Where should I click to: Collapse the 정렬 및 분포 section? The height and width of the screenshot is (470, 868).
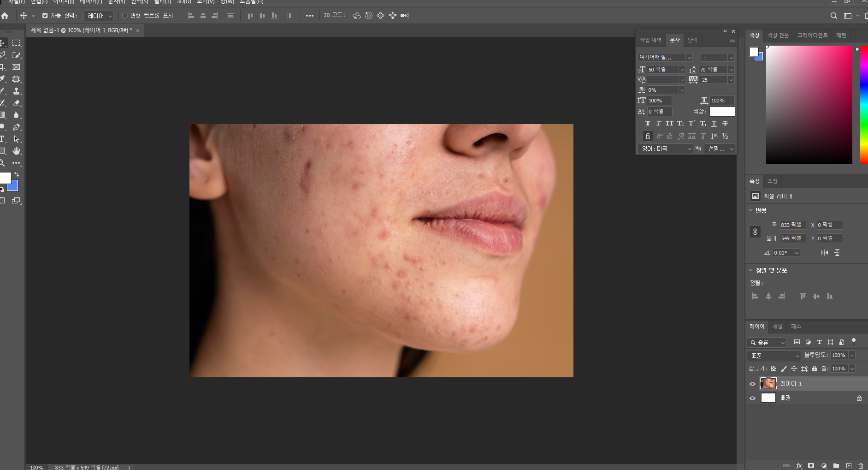tap(750, 270)
